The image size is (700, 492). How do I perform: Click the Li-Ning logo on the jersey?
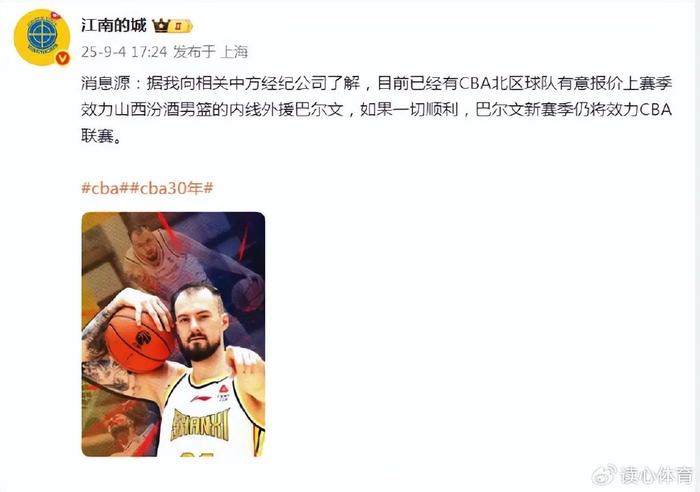click(x=200, y=398)
